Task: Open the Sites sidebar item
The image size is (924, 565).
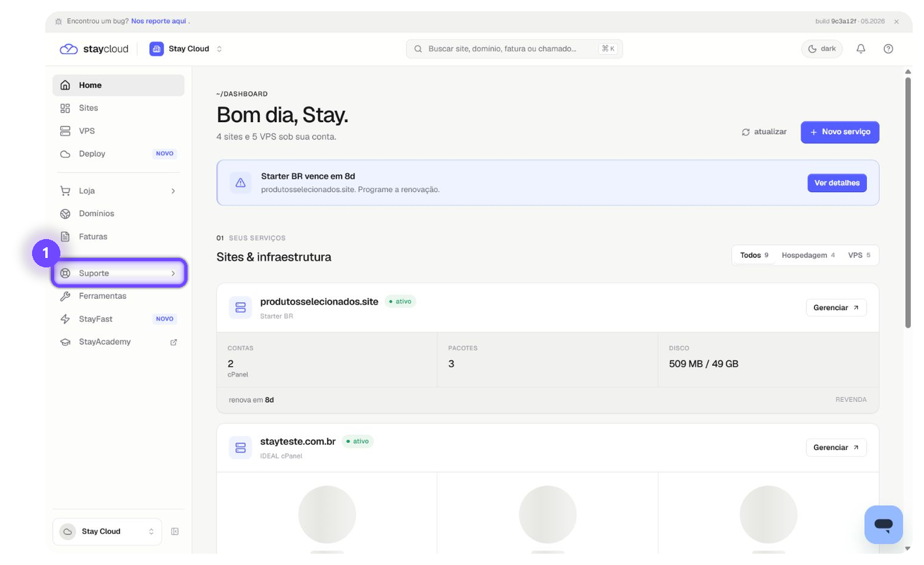Action: click(118, 108)
